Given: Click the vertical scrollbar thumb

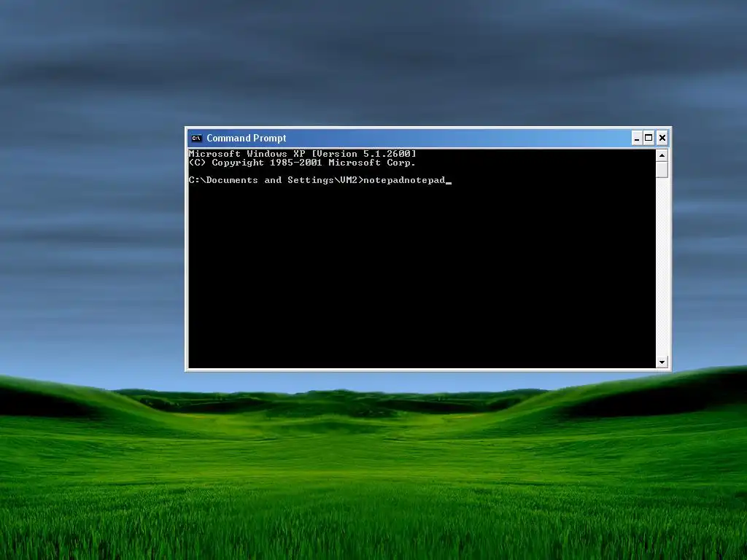Looking at the screenshot, I should pyautogui.click(x=662, y=169).
